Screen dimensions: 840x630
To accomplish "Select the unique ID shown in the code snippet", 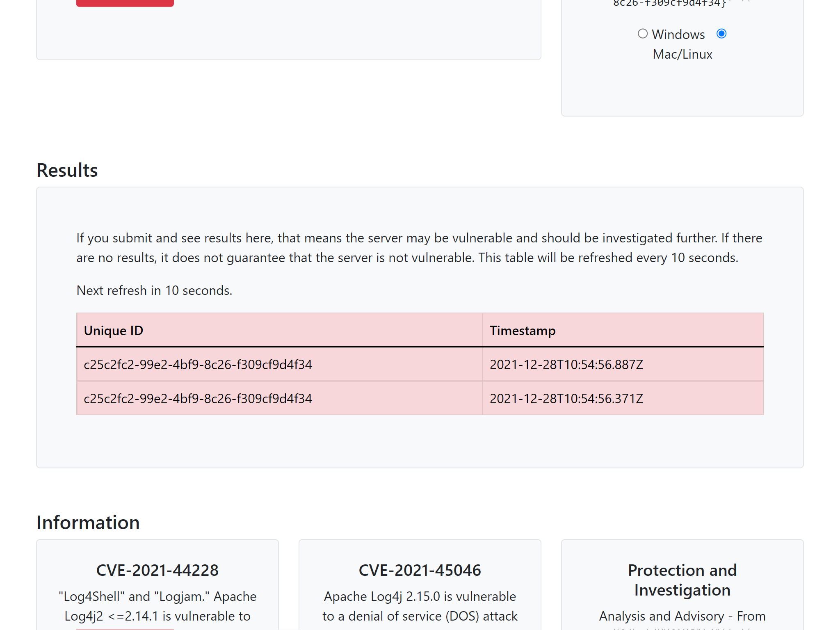I will 669,4.
